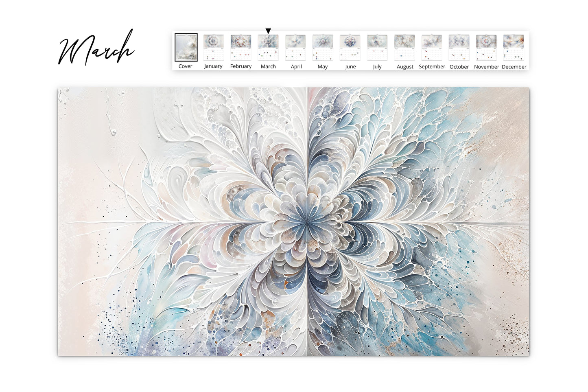Viewport: 588px width, 392px height.
Task: Click the 'March' label under thumbnail
Action: (x=268, y=66)
